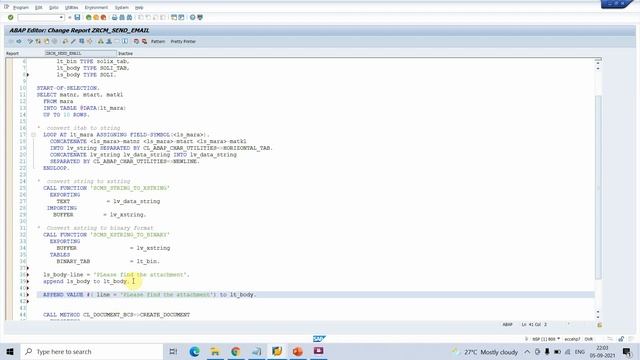
Task: Click the 27°C Mostly cloudy weather widget
Action: [484, 352]
